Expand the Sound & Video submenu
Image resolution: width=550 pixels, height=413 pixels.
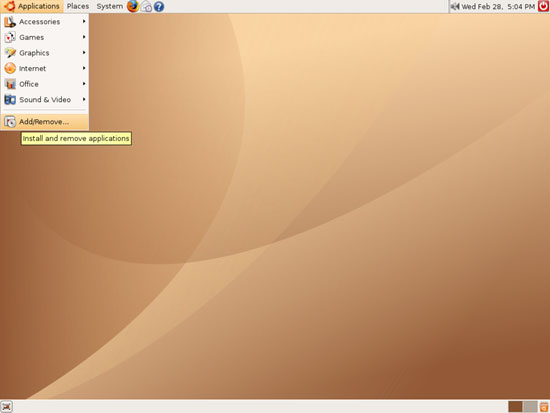tap(45, 100)
